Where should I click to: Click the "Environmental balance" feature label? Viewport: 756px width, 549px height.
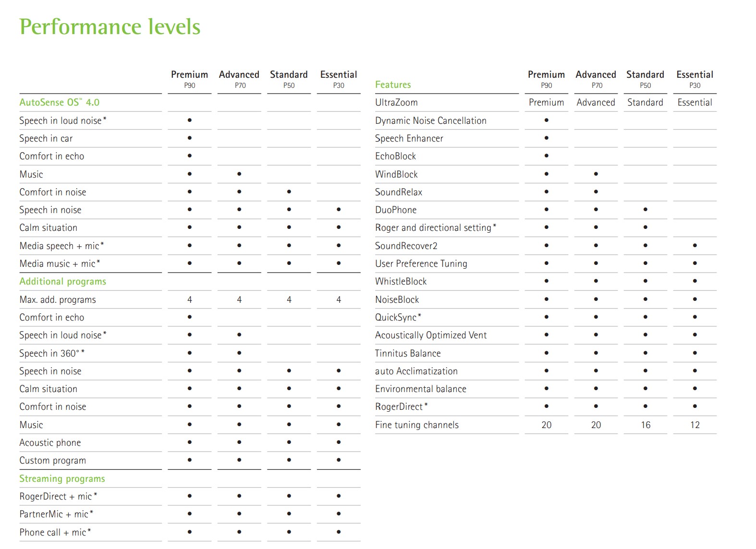pyautogui.click(x=421, y=389)
